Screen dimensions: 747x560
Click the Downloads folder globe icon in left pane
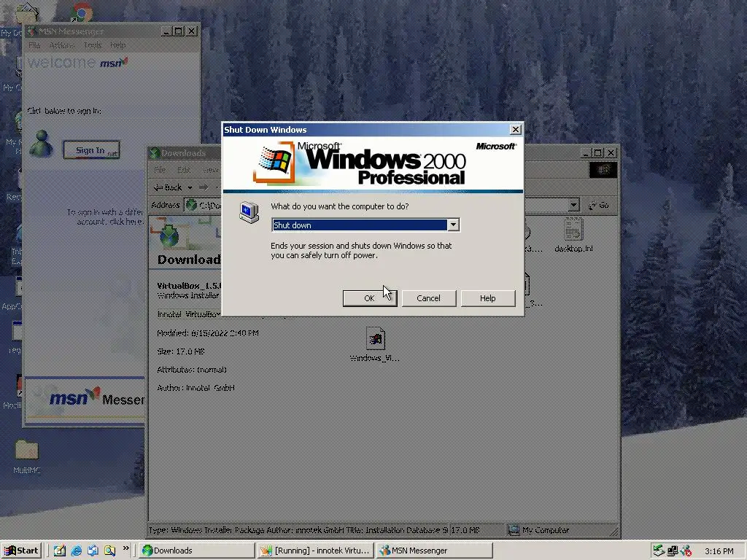pos(169,234)
